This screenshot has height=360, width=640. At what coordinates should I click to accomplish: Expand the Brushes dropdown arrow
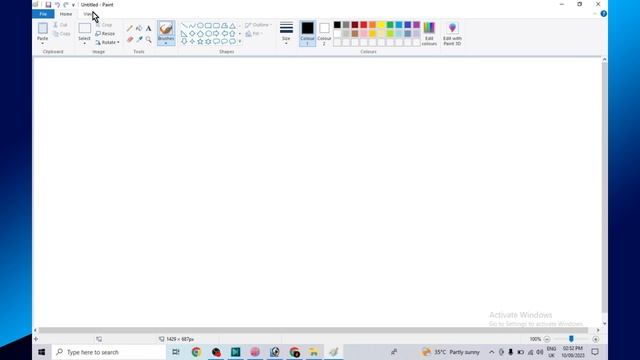coord(166,43)
